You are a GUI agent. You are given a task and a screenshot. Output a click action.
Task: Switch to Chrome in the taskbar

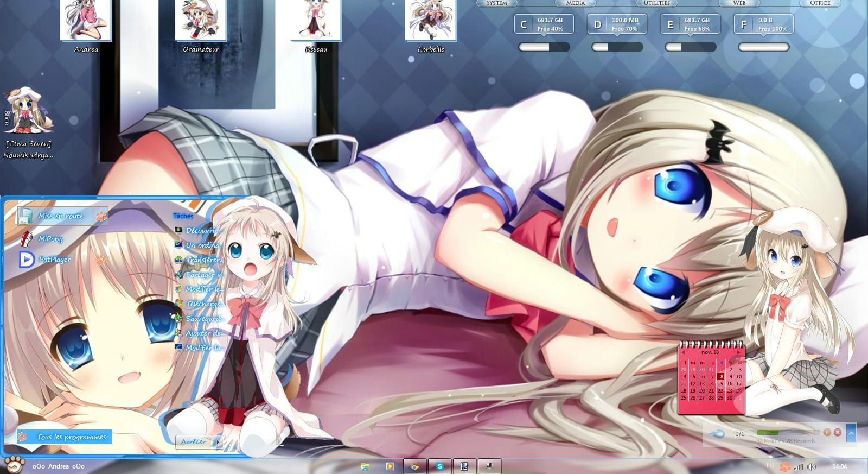coord(415,466)
